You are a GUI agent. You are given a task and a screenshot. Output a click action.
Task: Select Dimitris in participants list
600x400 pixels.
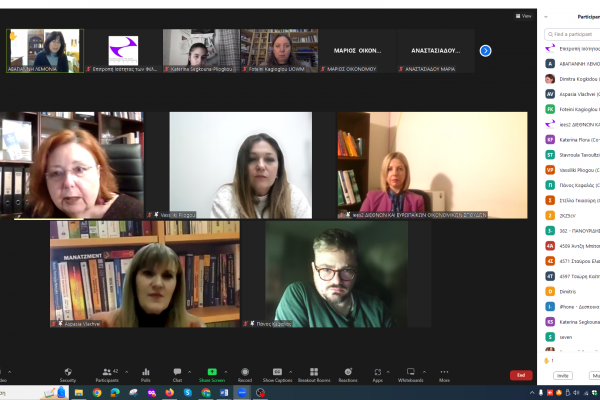point(572,291)
